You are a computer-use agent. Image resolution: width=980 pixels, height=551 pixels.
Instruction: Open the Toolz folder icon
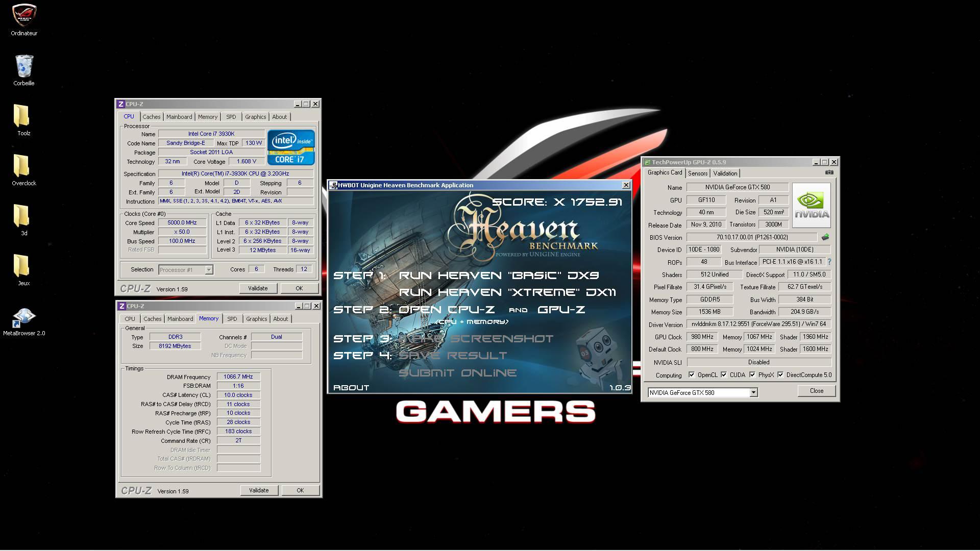24,120
